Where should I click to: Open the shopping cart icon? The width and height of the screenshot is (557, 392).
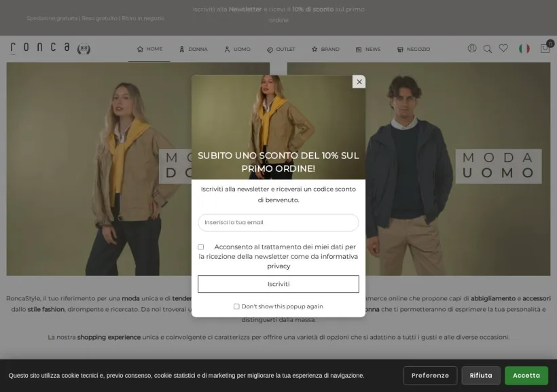(x=545, y=48)
